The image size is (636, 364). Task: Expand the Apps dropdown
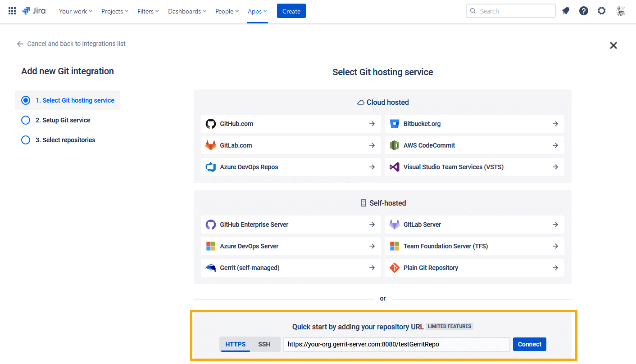click(x=258, y=11)
